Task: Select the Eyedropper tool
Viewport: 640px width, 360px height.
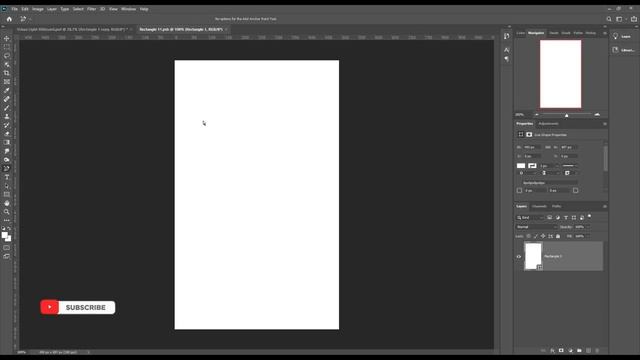Action: pyautogui.click(x=7, y=91)
